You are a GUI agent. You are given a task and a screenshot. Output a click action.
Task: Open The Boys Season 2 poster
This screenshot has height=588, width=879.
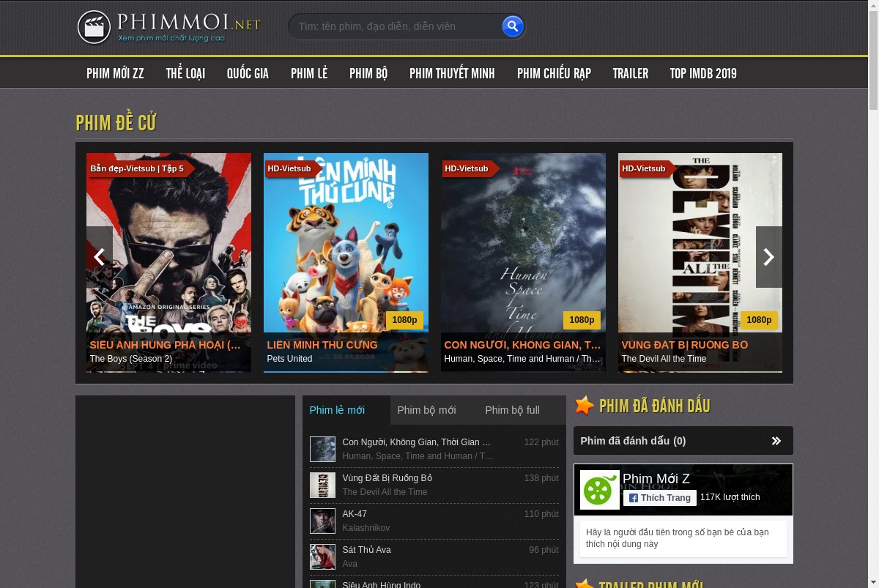click(x=168, y=262)
